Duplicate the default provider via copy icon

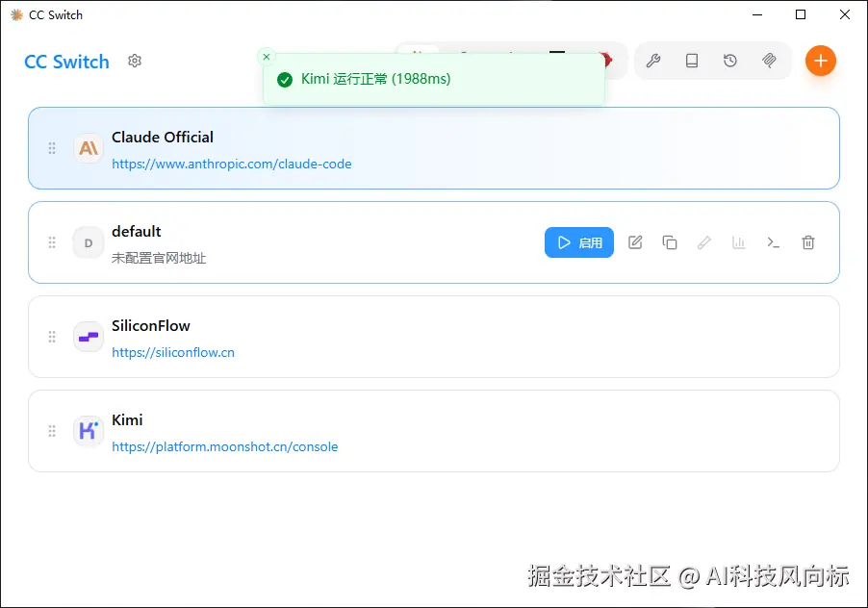pyautogui.click(x=670, y=242)
